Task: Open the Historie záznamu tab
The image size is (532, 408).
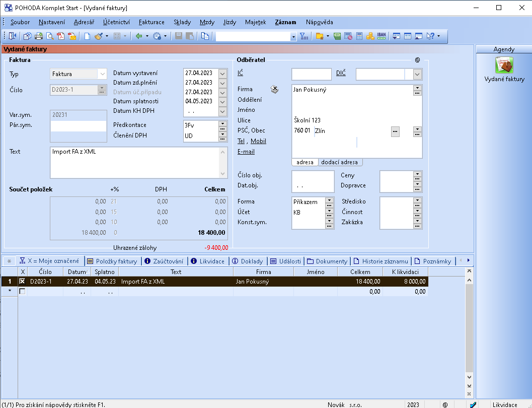Action: pos(381,261)
